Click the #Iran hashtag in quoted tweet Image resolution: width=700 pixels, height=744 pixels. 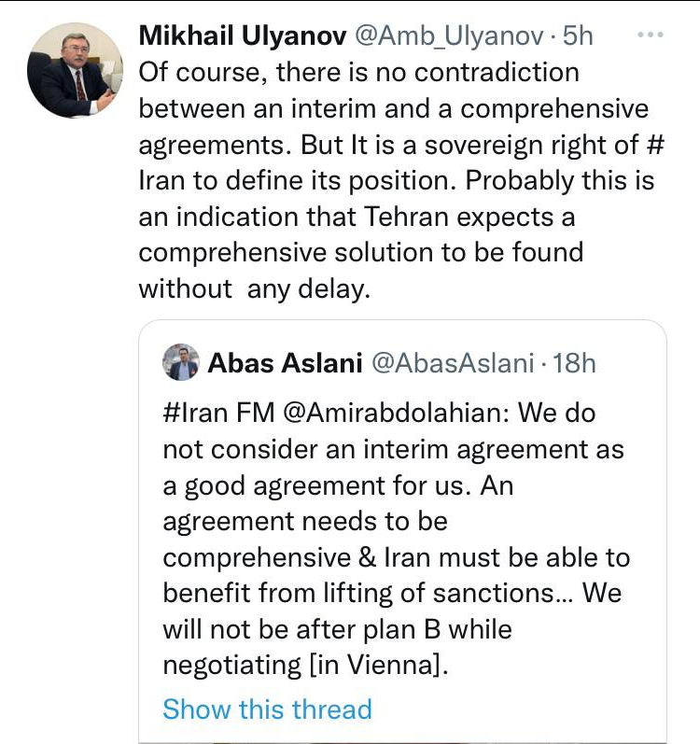(x=194, y=412)
